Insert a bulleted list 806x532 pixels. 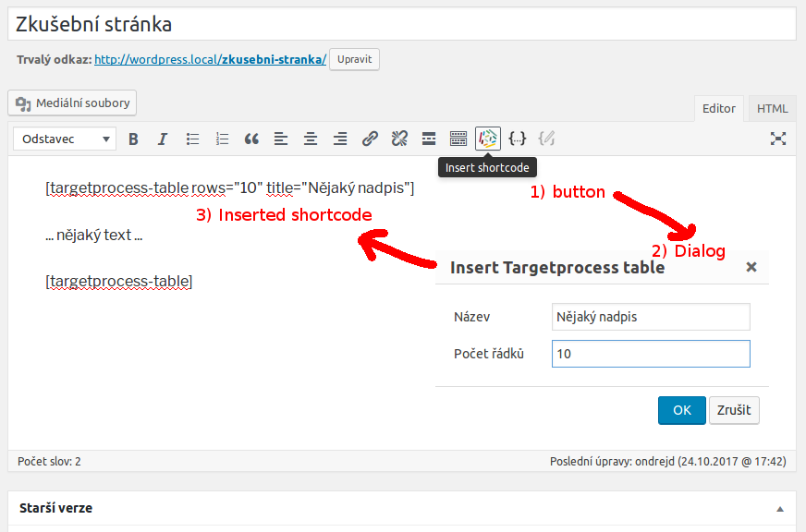[x=192, y=139]
